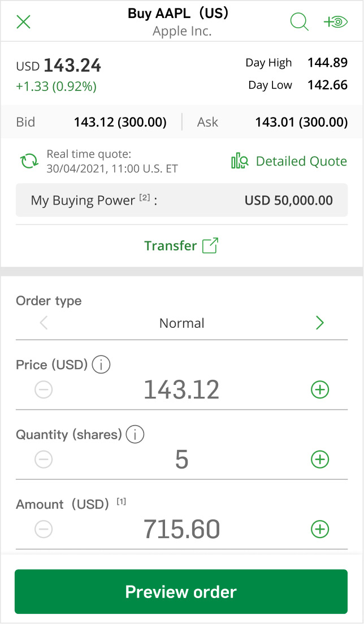The height and width of the screenshot is (624, 364).
Task: Show Price (USD) info tooltip
Action: click(101, 365)
